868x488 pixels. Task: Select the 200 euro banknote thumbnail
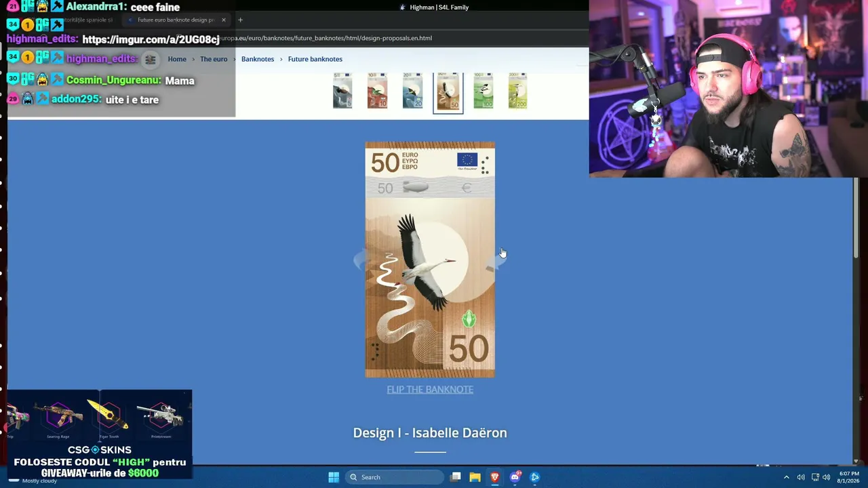pos(517,91)
